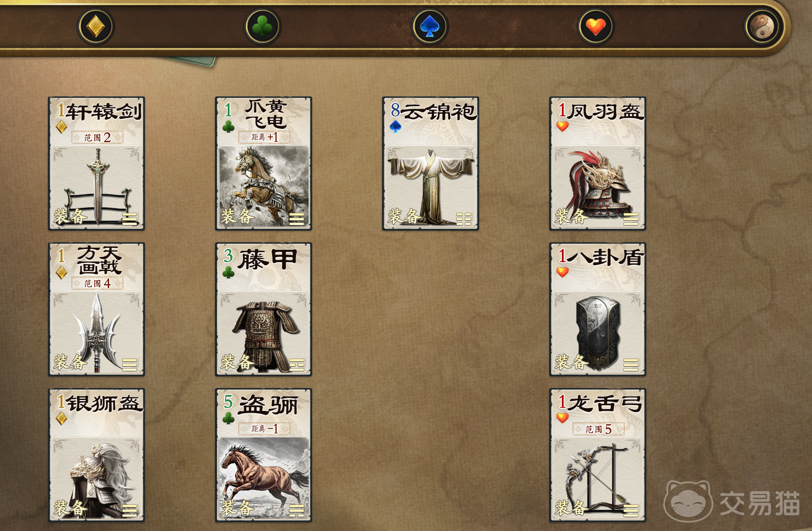Click the list icon on 八卦盾 card
Viewport: 812px width, 531px height.
[631, 365]
